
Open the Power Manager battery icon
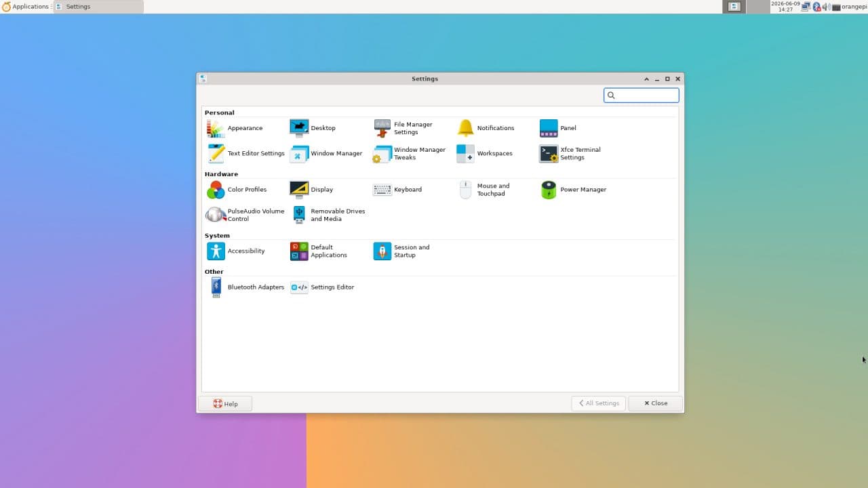tap(549, 190)
